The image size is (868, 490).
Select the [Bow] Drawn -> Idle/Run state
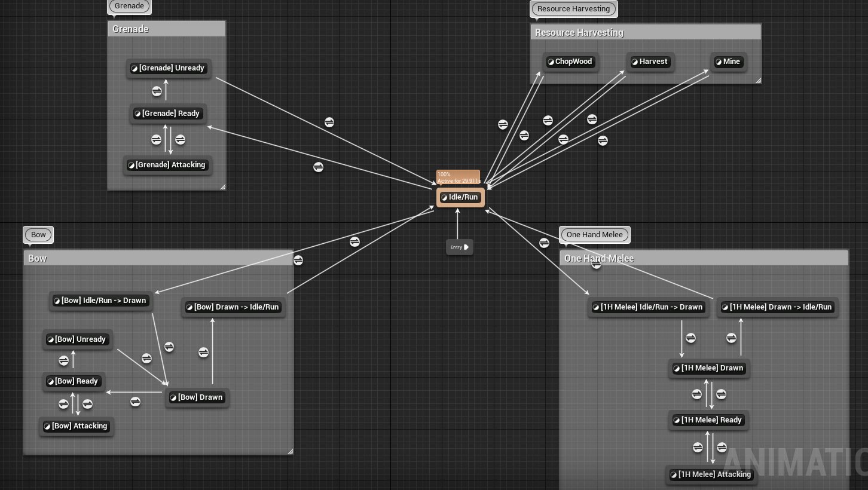click(233, 307)
